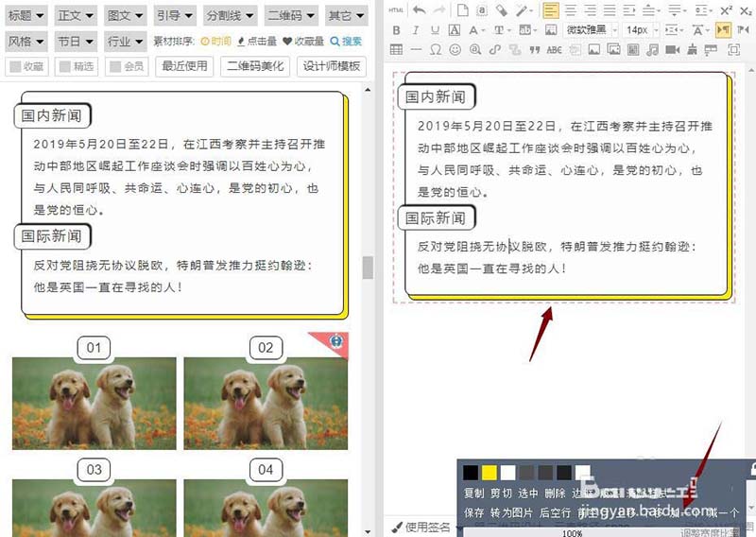756x537 pixels.
Task: Sort materials by 收藏量
Action: 303,42
